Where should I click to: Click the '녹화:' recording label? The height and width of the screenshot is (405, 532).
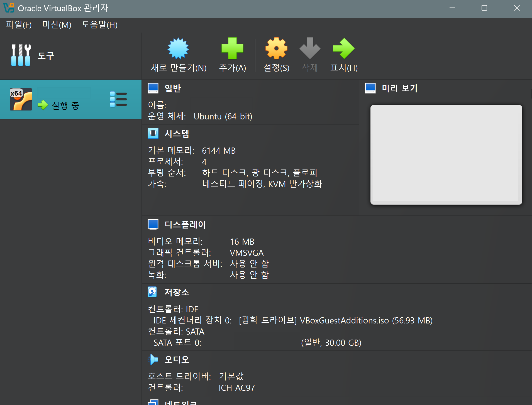pyautogui.click(x=157, y=275)
